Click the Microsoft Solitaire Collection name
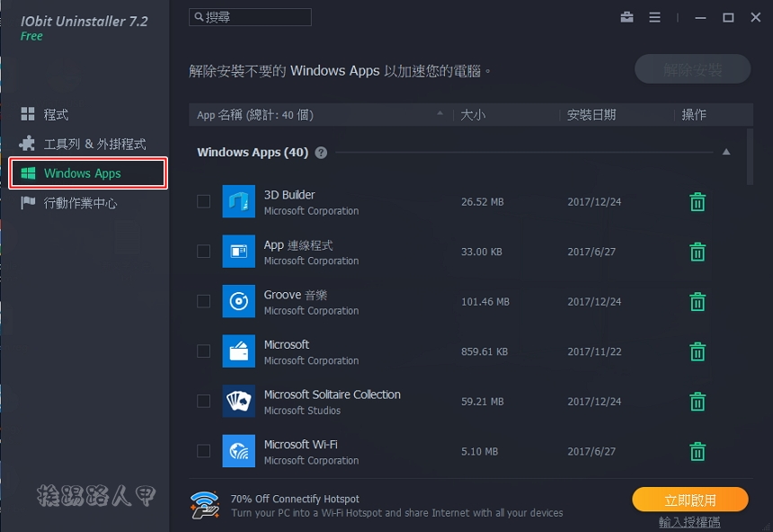 [x=333, y=395]
